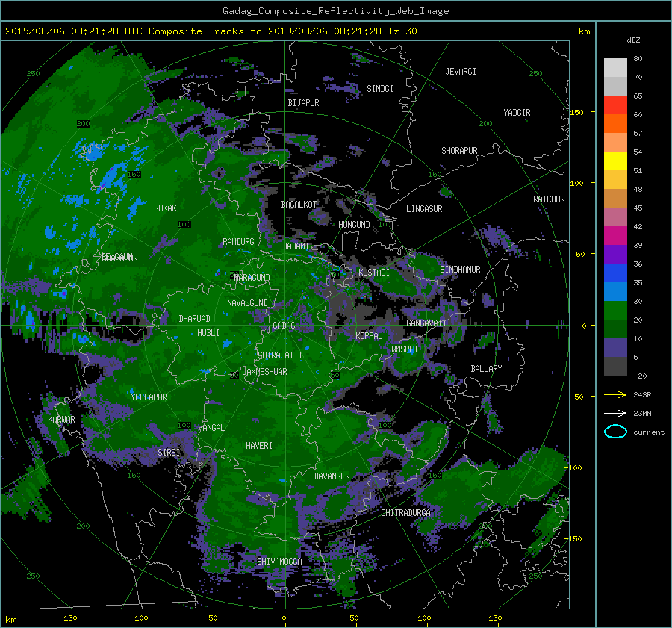
Task: Click the RAMDURG city label
Action: click(238, 242)
